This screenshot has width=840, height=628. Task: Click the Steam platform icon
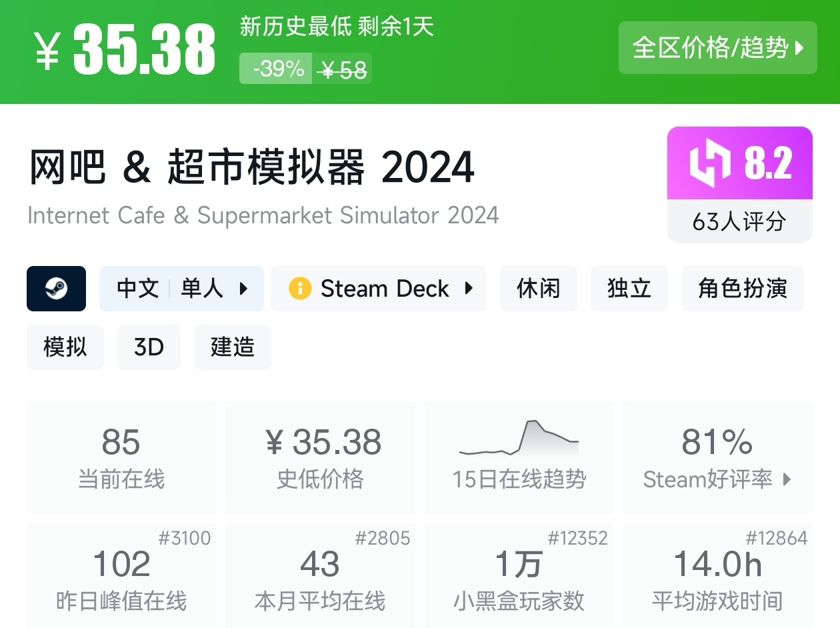tap(56, 289)
